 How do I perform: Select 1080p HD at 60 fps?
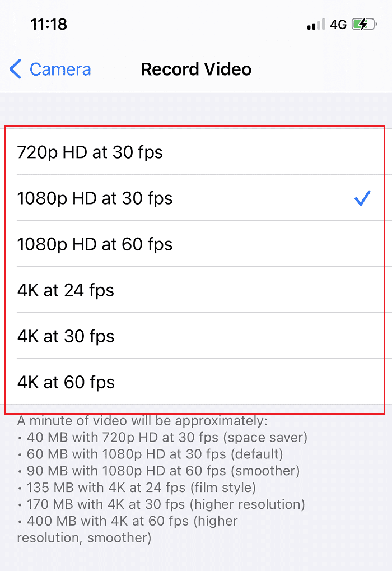pyautogui.click(x=95, y=244)
